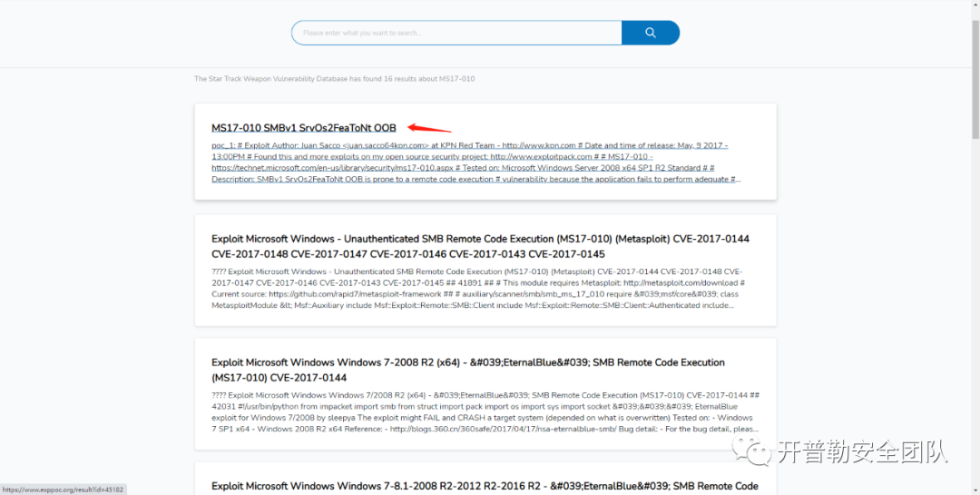Click the vertical page scrollbar thumb
The image size is (980, 495).
(x=975, y=79)
